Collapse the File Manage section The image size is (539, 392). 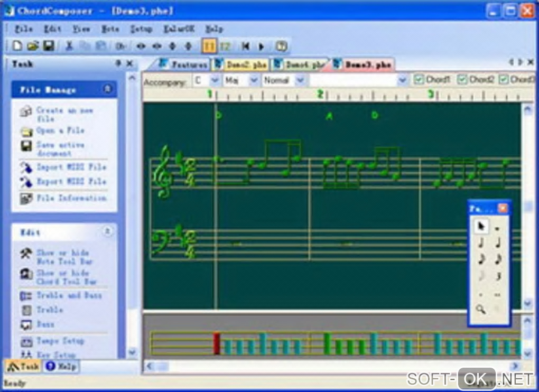click(107, 89)
